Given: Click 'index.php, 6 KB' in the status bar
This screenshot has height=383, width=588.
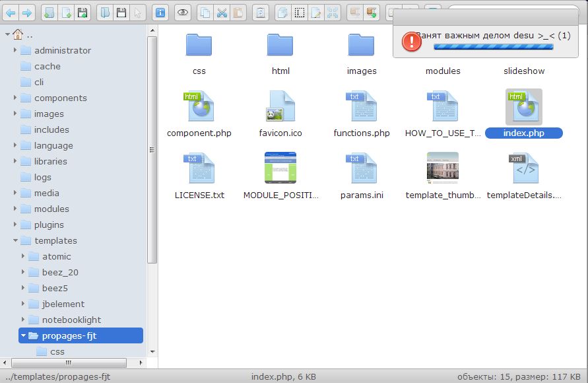Looking at the screenshot, I should pyautogui.click(x=284, y=376).
